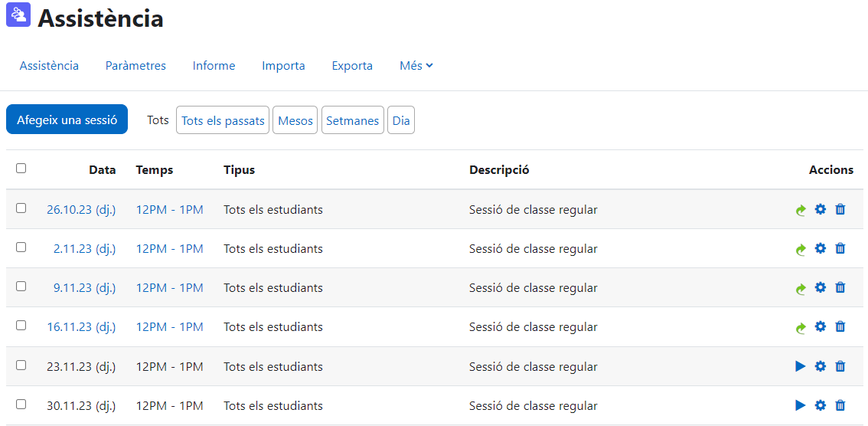Filter sessions by Dia
868x426 pixels.
pos(401,120)
